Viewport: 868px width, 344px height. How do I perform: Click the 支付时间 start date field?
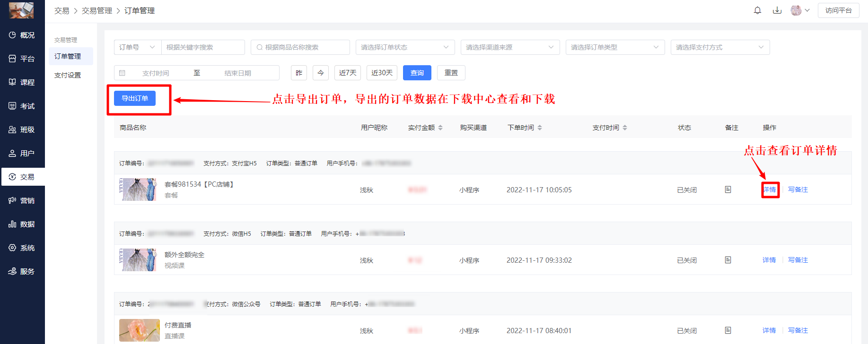[x=156, y=73]
